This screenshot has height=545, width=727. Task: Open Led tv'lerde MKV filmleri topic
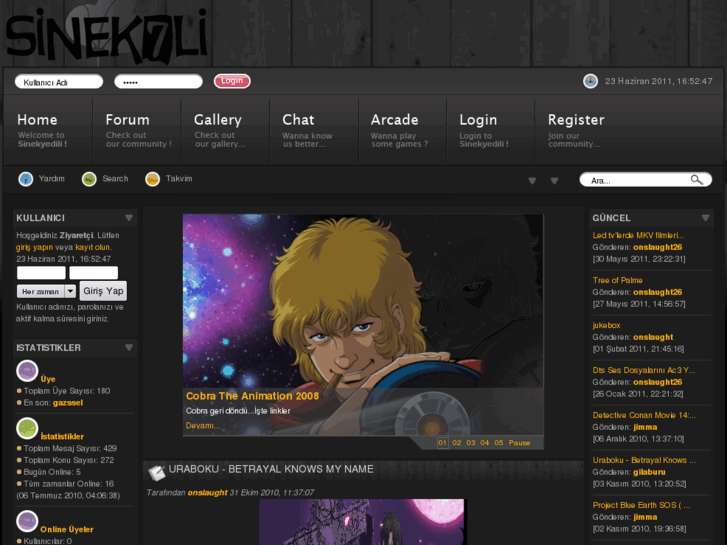(x=638, y=235)
